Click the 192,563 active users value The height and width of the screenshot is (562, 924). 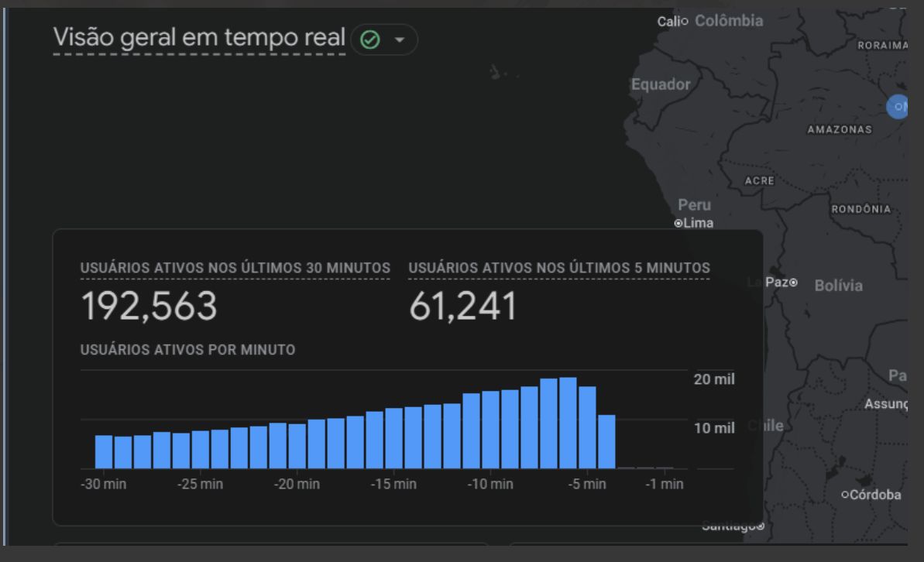[149, 308]
